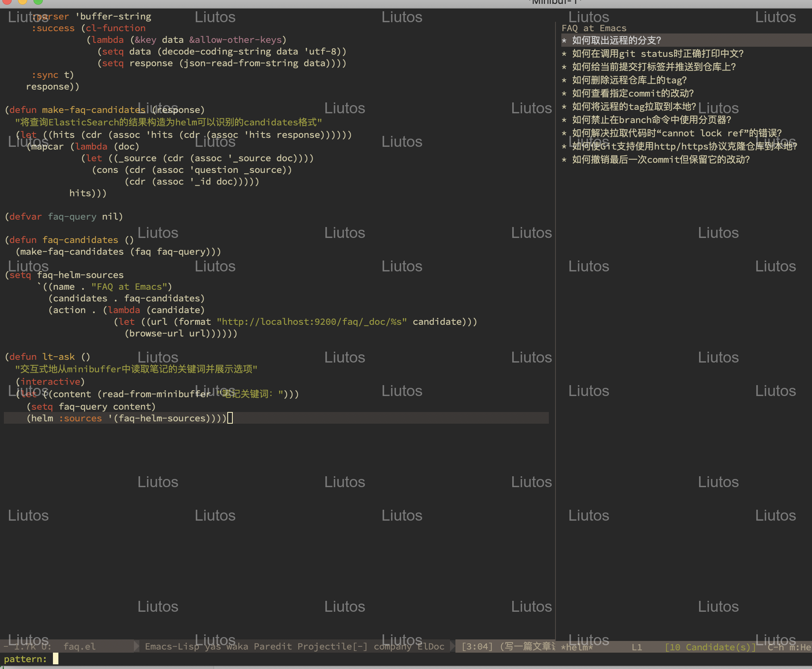Click the green zoom window button

[x=38, y=2]
